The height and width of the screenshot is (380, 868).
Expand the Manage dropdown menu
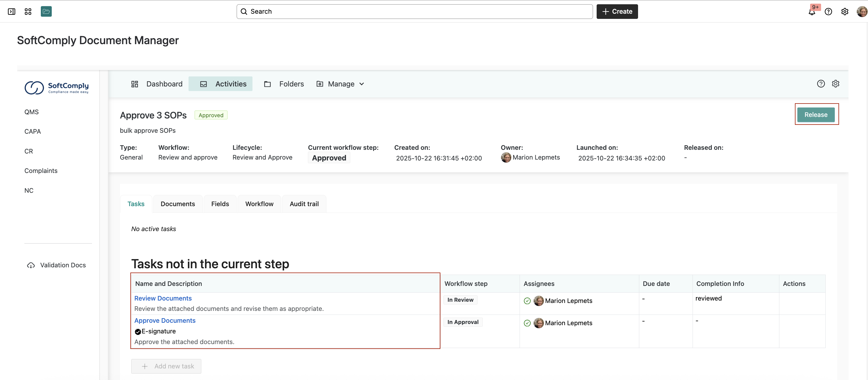pyautogui.click(x=341, y=84)
